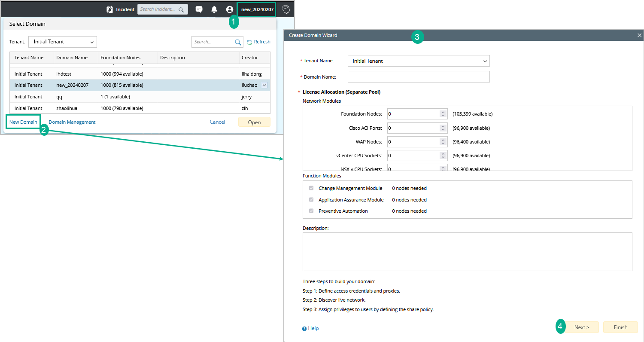Toggle Application Assurance Module checkbox
This screenshot has width=644, height=342.
point(311,200)
